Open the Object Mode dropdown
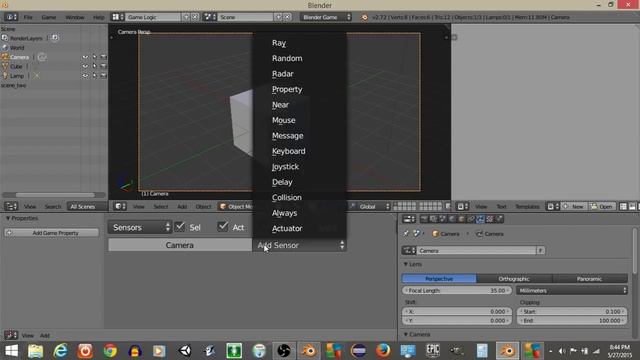 [x=237, y=207]
